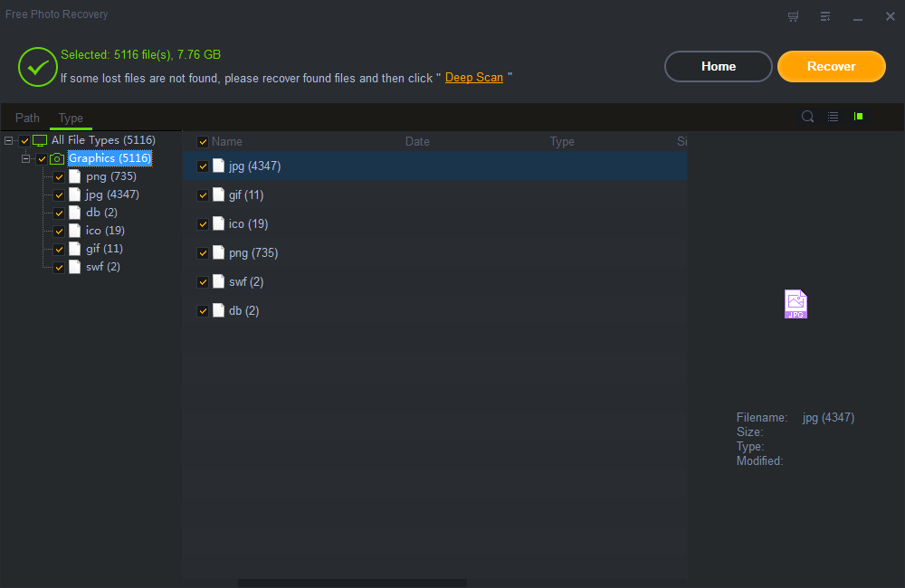
Task: Click the file icon of the swf (2) row in the file list
Action: pos(219,282)
